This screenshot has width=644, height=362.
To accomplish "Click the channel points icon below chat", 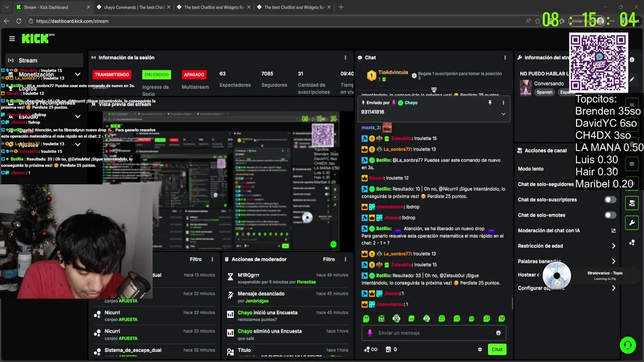I will pos(367,349).
